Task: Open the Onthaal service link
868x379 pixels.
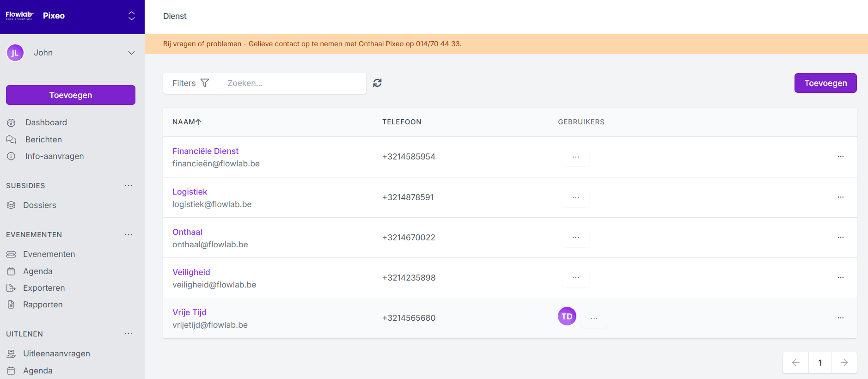Action: click(187, 232)
